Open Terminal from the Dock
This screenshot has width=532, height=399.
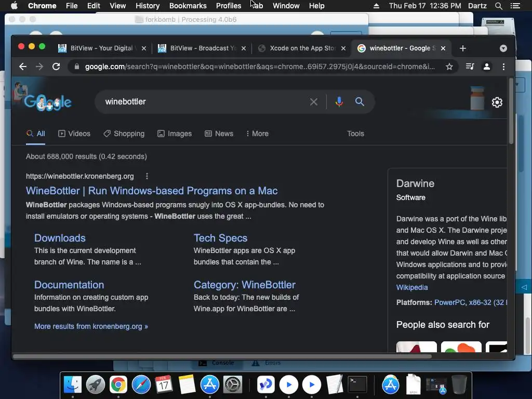357,384
